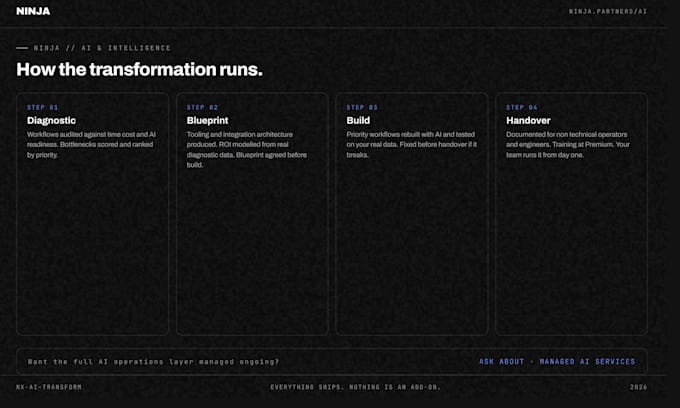Open the NINJA.PARTNERS/AI link
Viewport: 680px width, 408px height.
coord(608,11)
